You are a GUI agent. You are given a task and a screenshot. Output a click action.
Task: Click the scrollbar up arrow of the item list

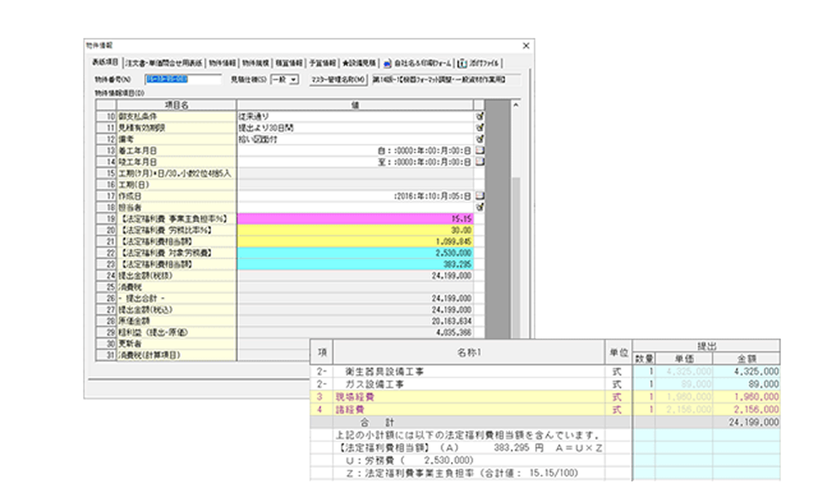point(516,104)
